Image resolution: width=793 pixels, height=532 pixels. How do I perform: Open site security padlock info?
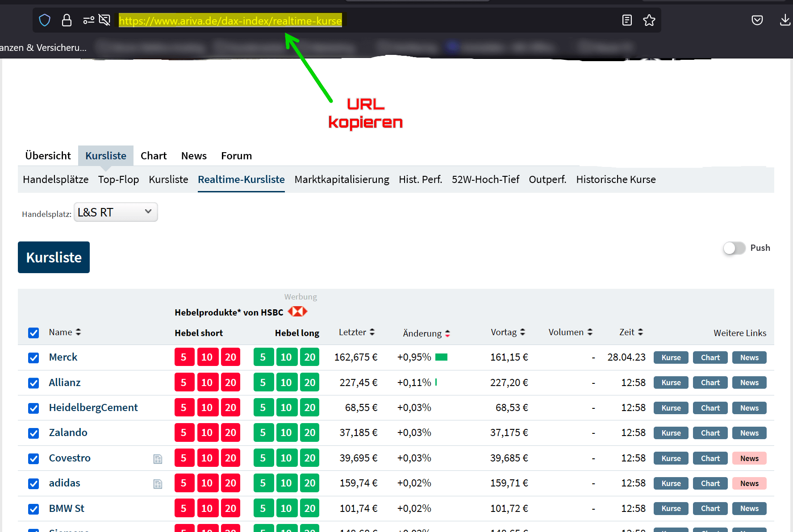[x=67, y=20]
